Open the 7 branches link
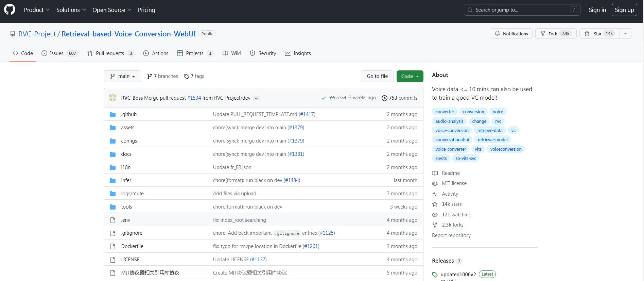 (x=162, y=76)
